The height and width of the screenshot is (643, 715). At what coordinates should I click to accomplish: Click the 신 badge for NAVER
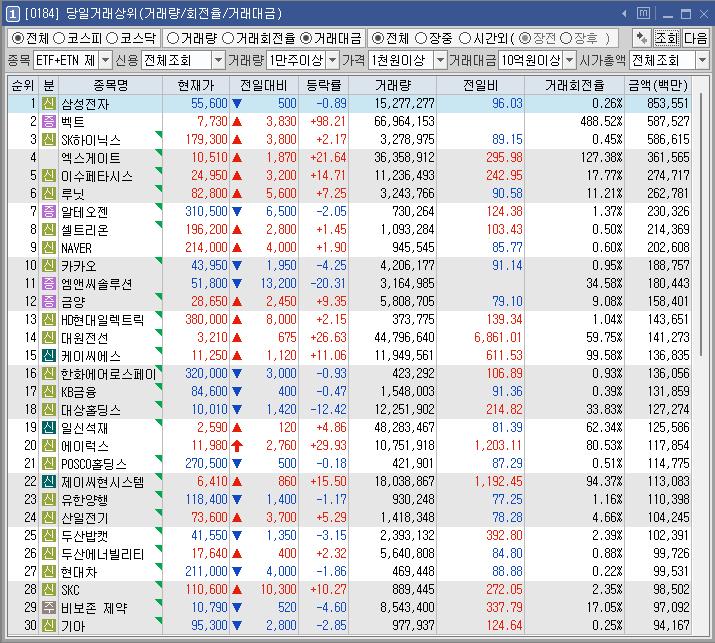tap(49, 248)
